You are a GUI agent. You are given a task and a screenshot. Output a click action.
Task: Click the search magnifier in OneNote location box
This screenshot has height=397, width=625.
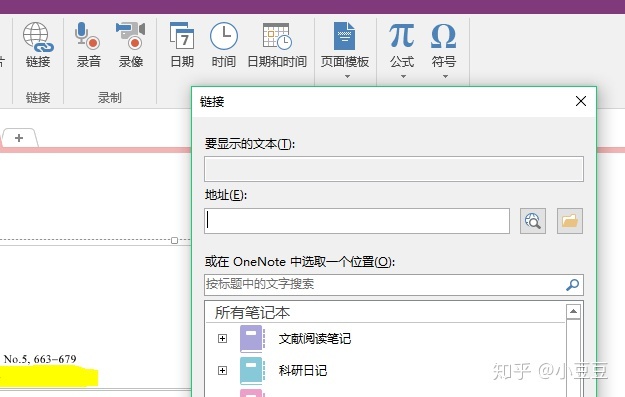point(572,285)
